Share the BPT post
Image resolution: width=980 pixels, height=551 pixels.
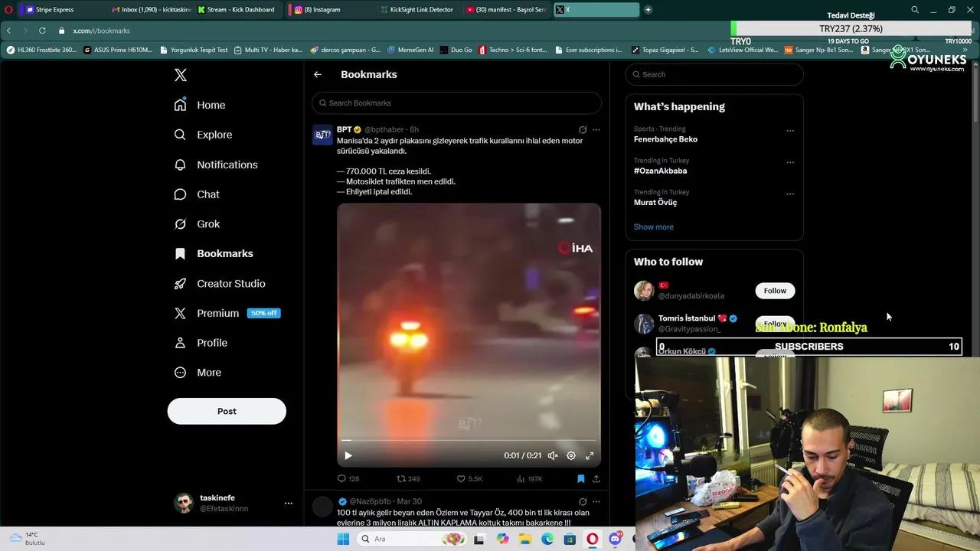(596, 479)
